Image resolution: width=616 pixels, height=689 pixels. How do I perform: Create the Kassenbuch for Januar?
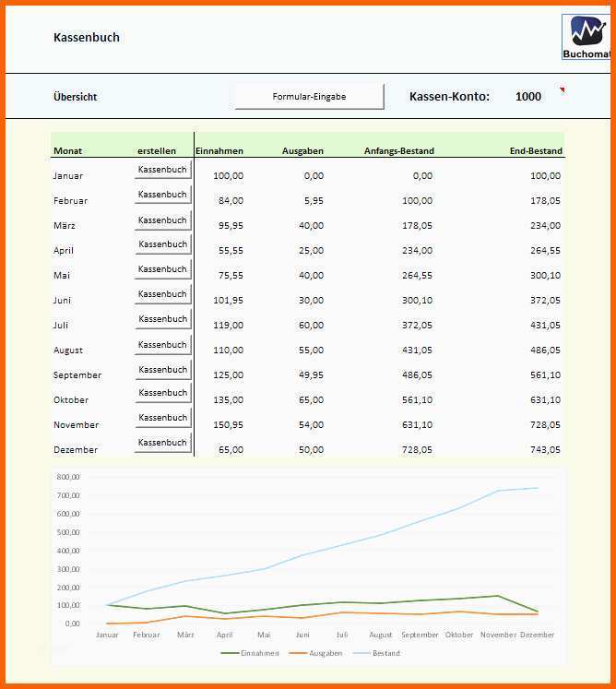click(x=162, y=170)
